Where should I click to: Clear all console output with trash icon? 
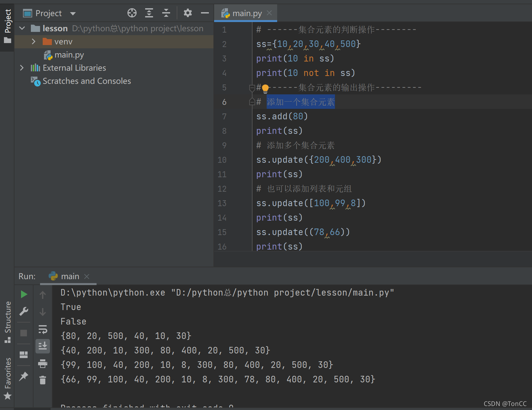point(43,380)
